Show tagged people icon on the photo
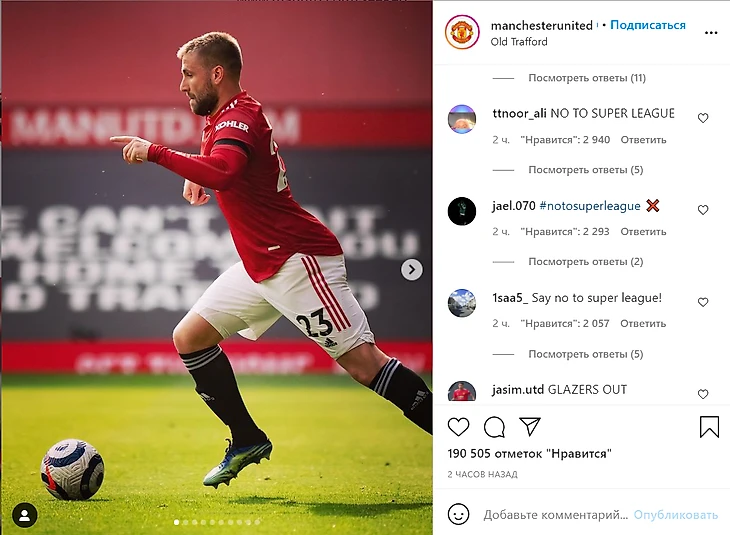Image resolution: width=730 pixels, height=535 pixels. [x=25, y=515]
